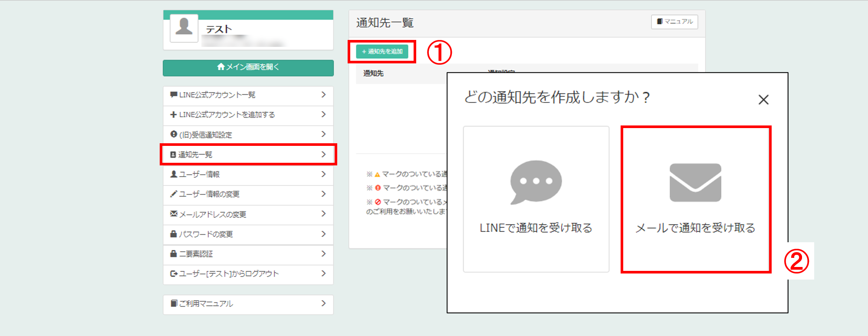Choose メールで通知を受け取る option card
The image size is (868, 336).
(x=695, y=199)
